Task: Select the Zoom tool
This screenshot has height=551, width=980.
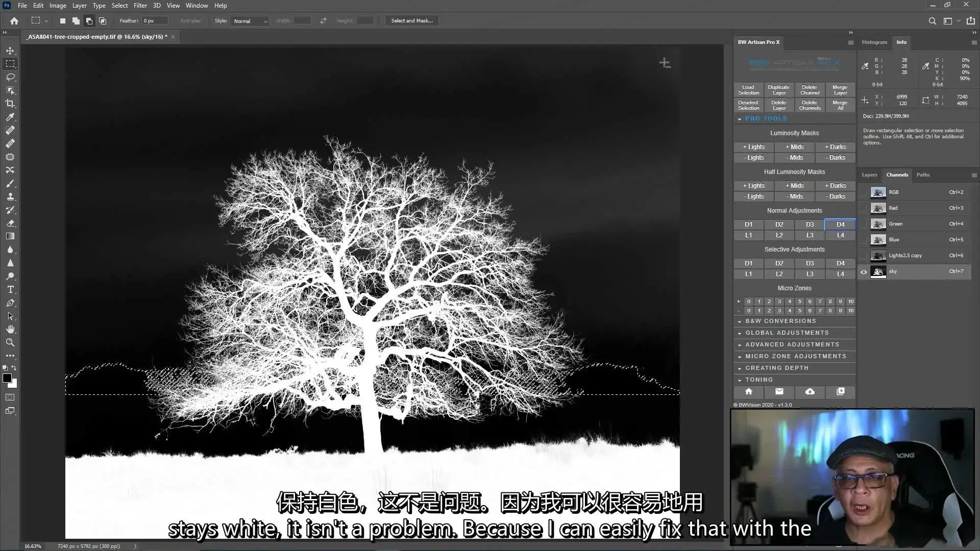Action: (x=10, y=342)
